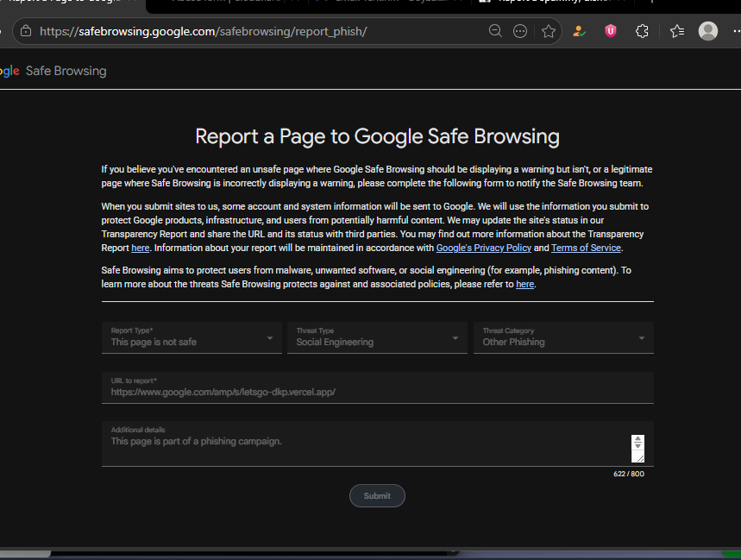
Task: Open the pink shield U extension
Action: pyautogui.click(x=611, y=31)
